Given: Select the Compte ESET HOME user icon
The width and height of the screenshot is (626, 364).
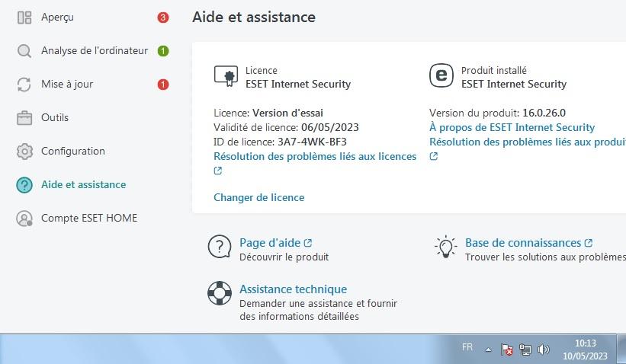Looking at the screenshot, I should (24, 219).
